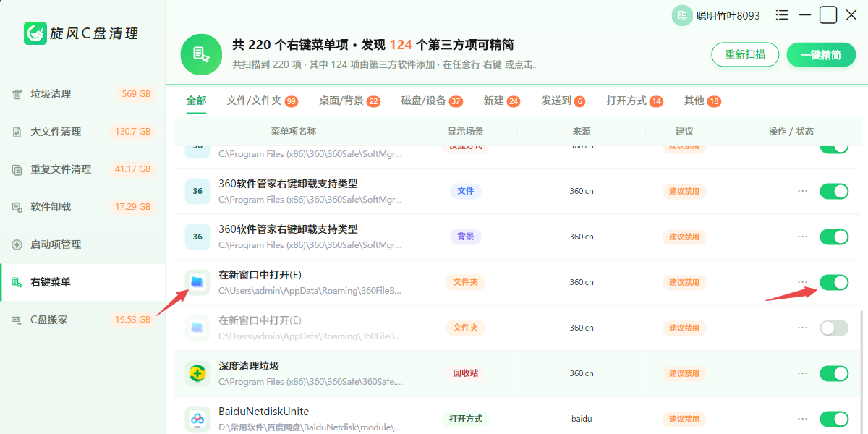Click the 130.7 GB badge

[133, 132]
